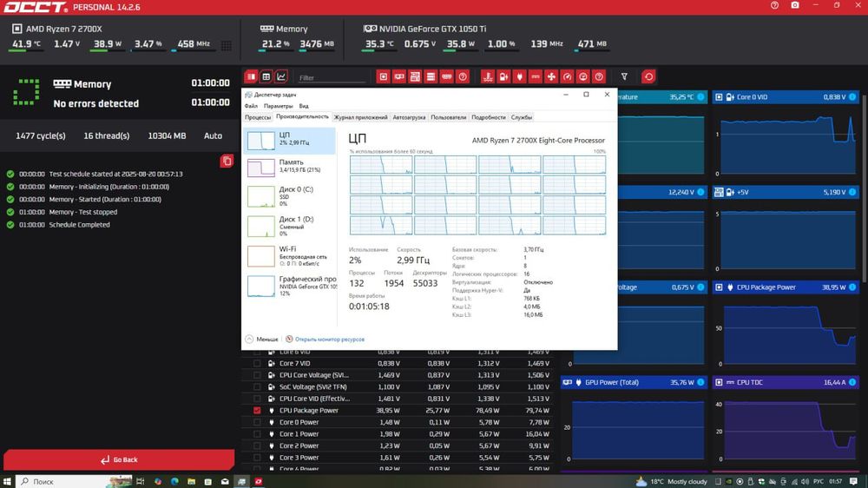868x488 pixels.
Task: Click the red reset refresh icon
Action: click(648, 77)
